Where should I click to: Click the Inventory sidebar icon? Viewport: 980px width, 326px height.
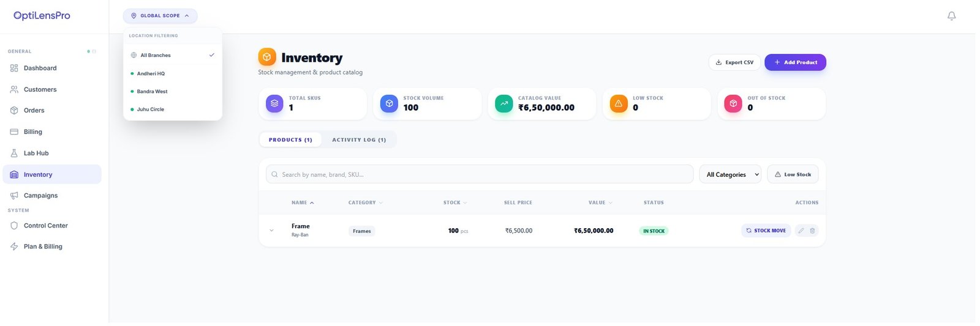pos(14,174)
